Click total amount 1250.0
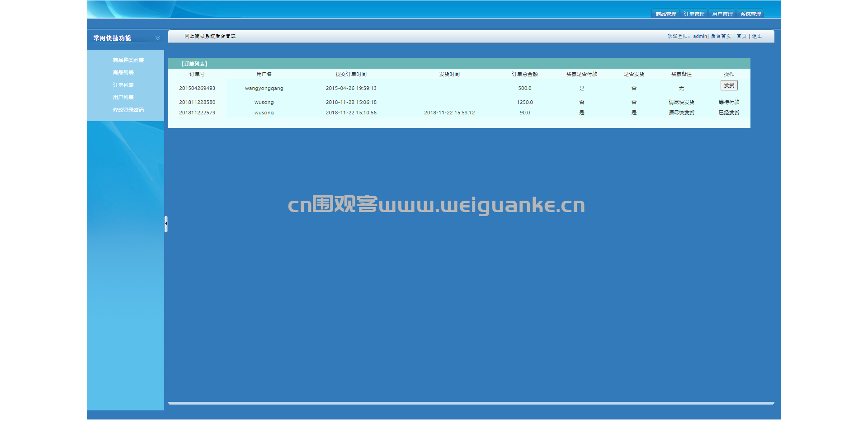 (x=525, y=102)
